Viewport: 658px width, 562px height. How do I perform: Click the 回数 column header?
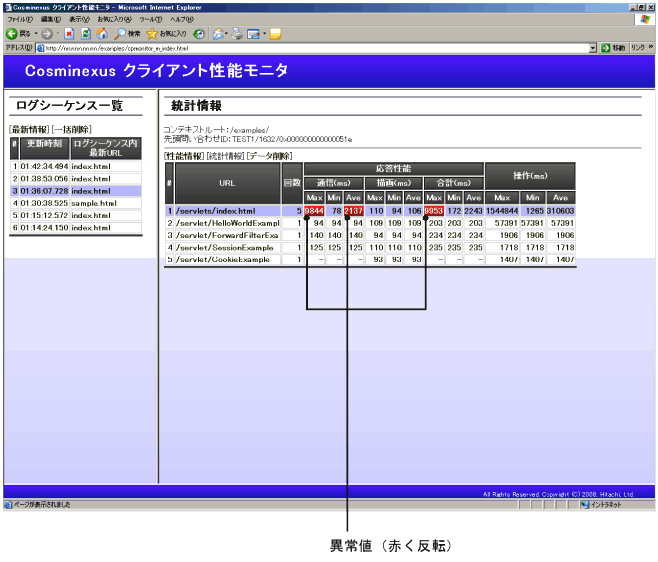point(292,183)
